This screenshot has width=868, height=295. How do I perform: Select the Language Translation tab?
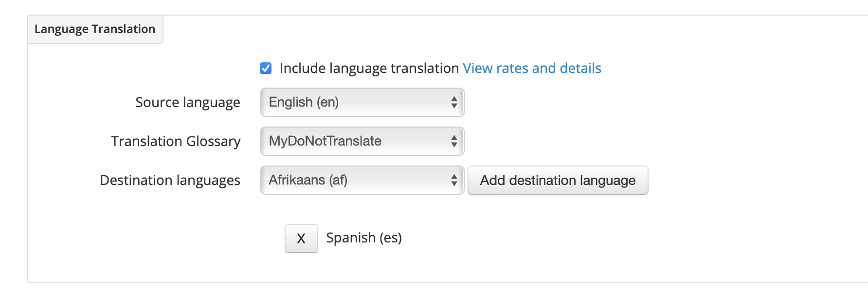tap(95, 29)
